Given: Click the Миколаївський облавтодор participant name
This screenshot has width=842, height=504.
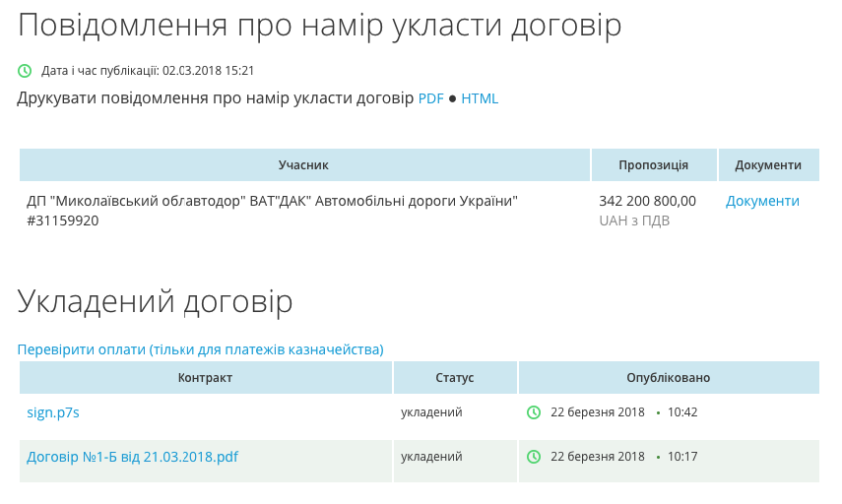Looking at the screenshot, I should point(272,201).
